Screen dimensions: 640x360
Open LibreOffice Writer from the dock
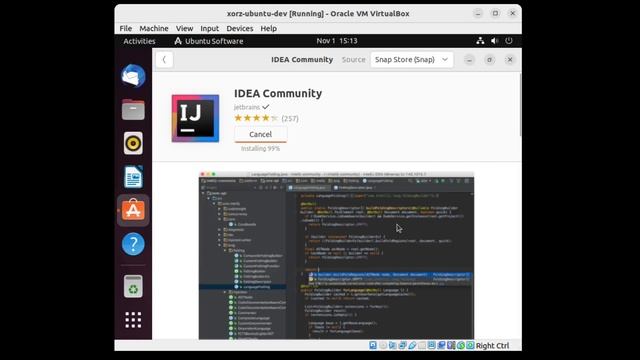pyautogui.click(x=133, y=177)
